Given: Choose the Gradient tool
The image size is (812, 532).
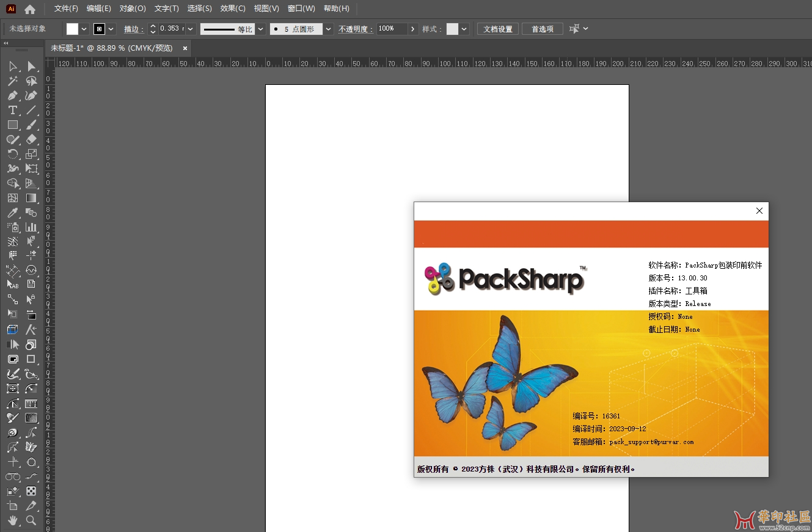Looking at the screenshot, I should (31, 198).
